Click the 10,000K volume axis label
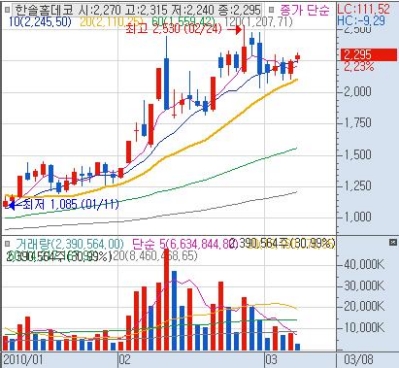Image resolution: width=399 pixels, height=368 pixels. [365, 328]
